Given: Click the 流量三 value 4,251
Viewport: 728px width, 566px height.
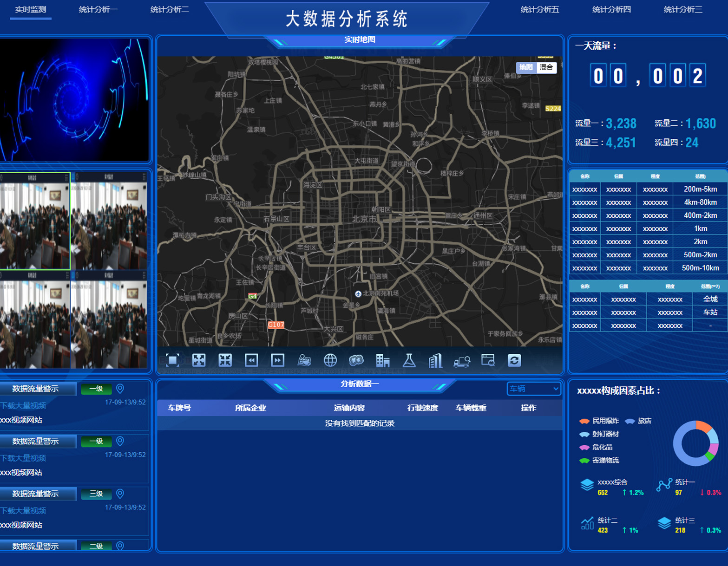Looking at the screenshot, I should click(x=621, y=143).
